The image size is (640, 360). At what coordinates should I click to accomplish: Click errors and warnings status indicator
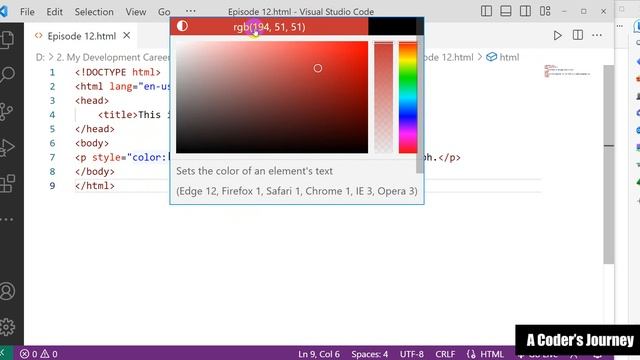[39, 354]
